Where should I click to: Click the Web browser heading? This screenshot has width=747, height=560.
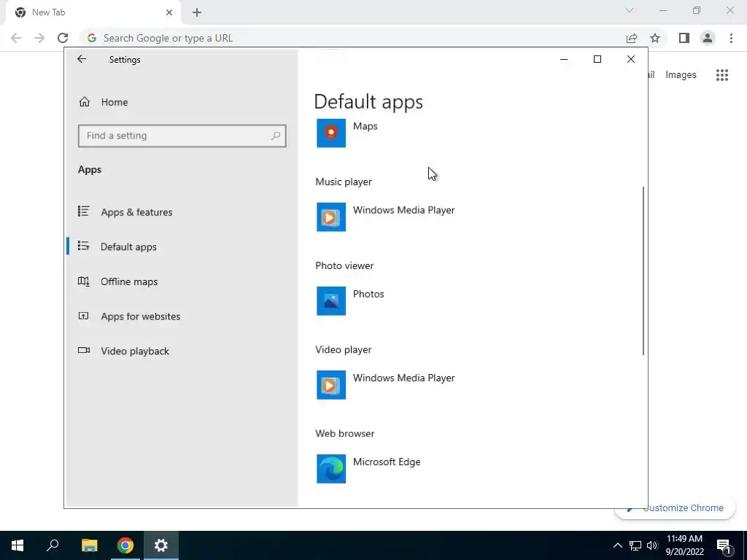[x=344, y=433]
